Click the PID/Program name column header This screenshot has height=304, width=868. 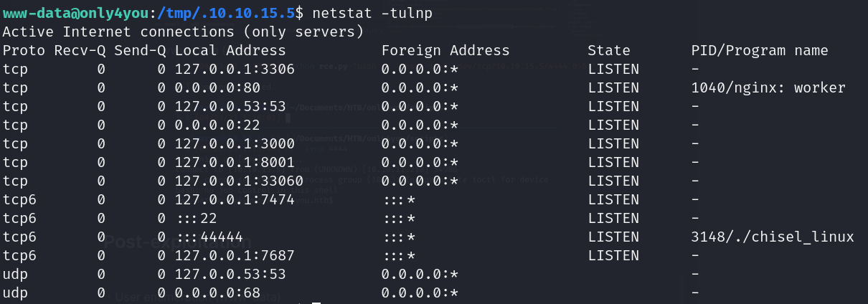point(760,51)
